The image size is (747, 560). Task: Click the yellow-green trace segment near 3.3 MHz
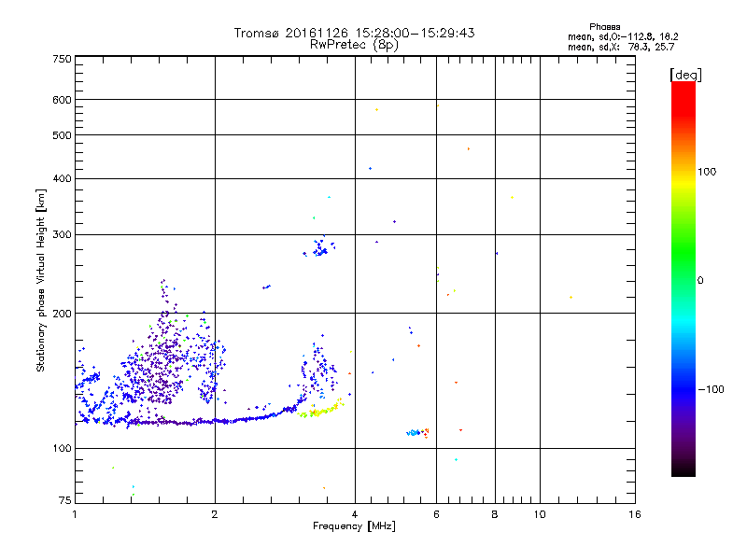pos(320,410)
